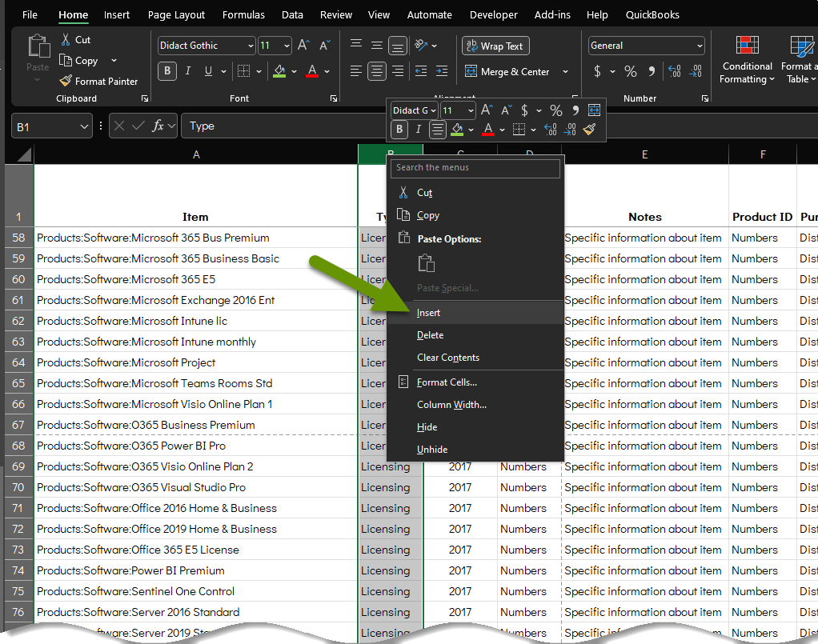Select the Format Painter tool
This screenshot has height=644, width=818.
pos(98,81)
